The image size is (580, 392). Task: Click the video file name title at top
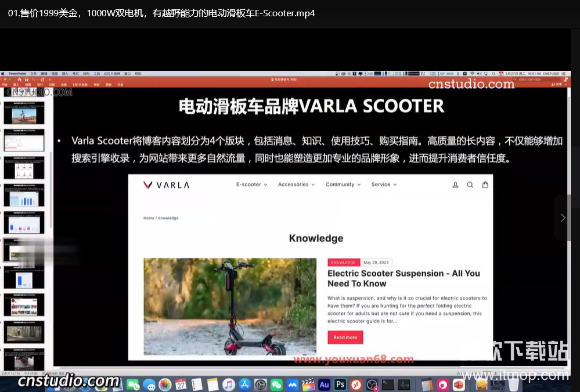(x=161, y=13)
